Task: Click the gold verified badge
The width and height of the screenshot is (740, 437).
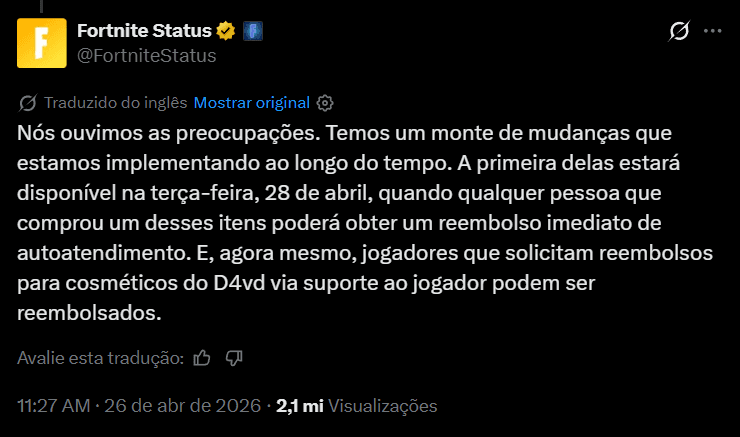Action: tap(227, 31)
